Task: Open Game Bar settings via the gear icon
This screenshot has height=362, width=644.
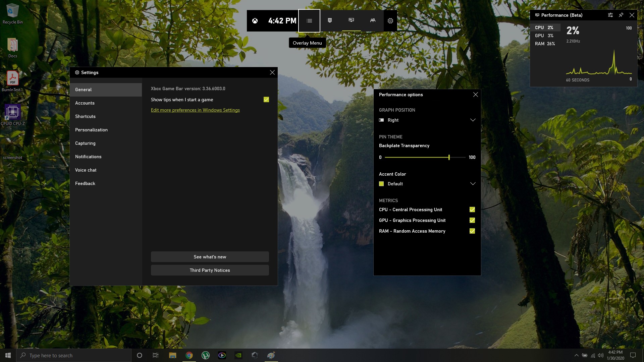Action: tap(390, 20)
